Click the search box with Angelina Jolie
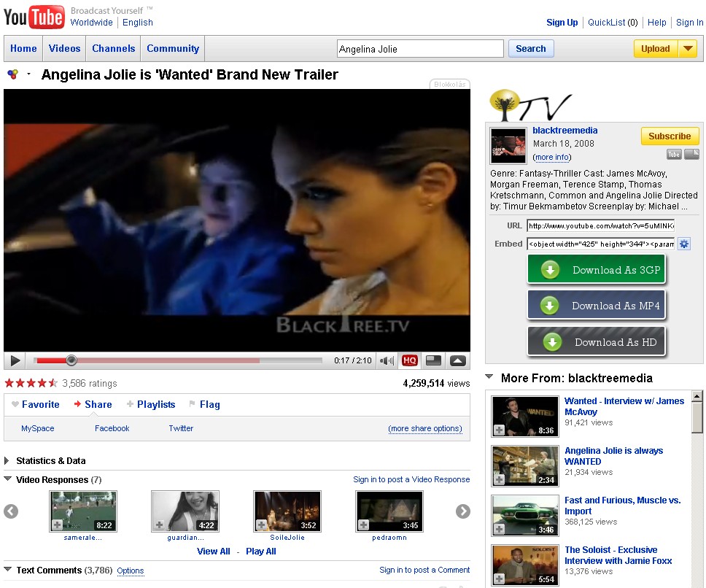Image resolution: width=706 pixels, height=588 pixels. point(420,49)
